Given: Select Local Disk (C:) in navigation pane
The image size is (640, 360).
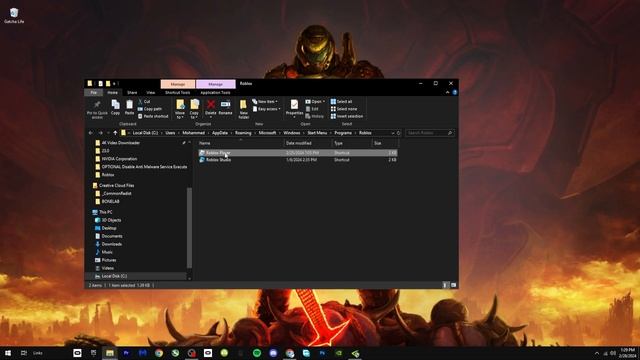Looking at the screenshot, I should click(111, 276).
